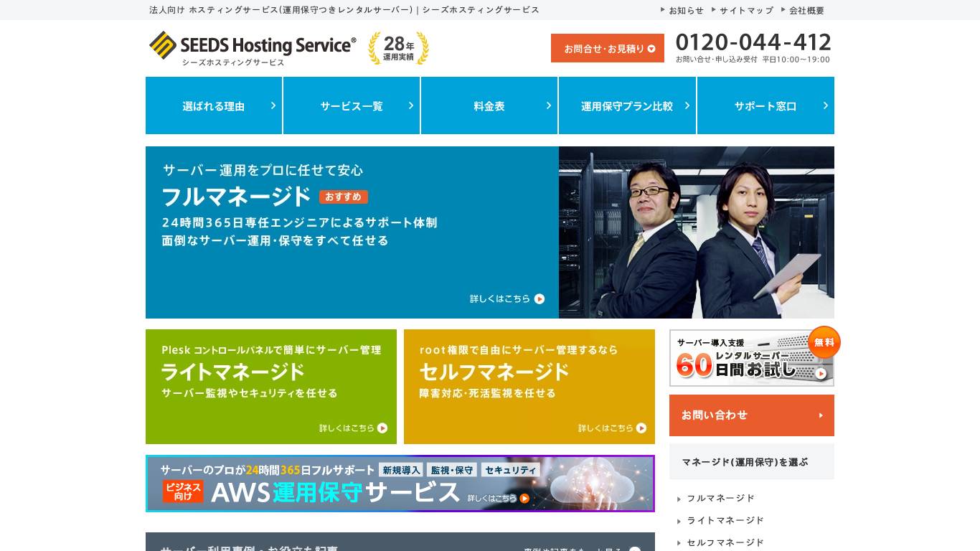Click arrow icon in セルフマネージド card
The image size is (980, 551).
pos(641,428)
